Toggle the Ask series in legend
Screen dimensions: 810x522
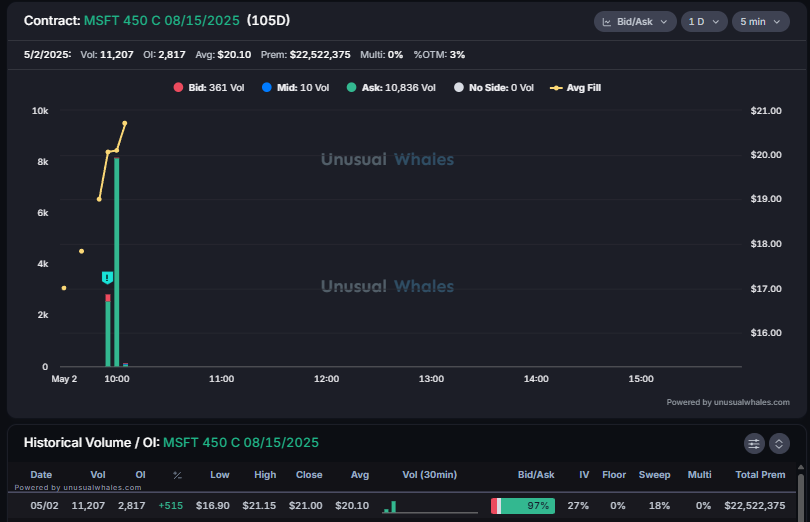click(391, 88)
